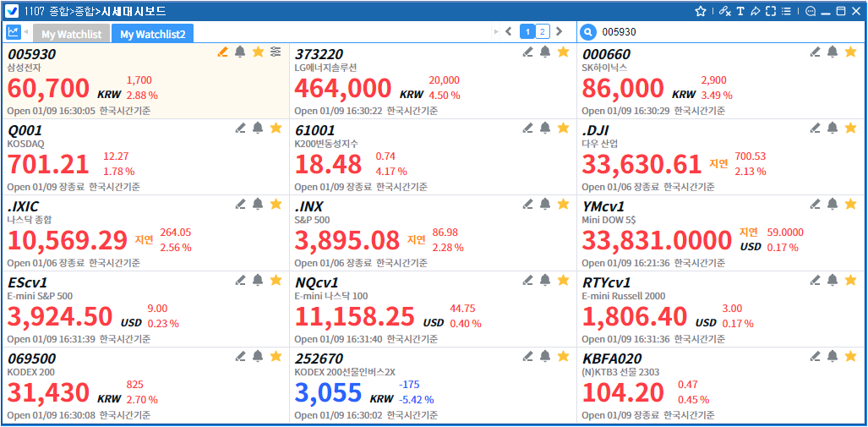Screen dimensions: 868x427
Task: Click the edit pencil on the 005930 tile
Action: pos(222,52)
